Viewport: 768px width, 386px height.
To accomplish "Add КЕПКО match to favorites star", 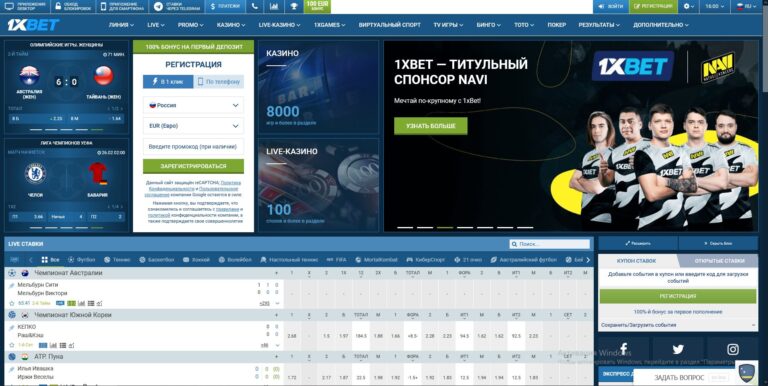I will [12, 345].
